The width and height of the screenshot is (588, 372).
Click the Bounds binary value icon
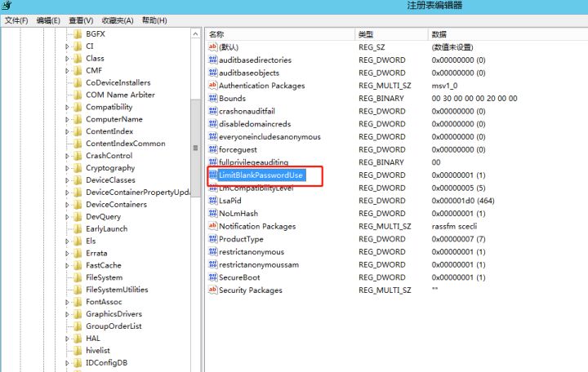pos(212,98)
